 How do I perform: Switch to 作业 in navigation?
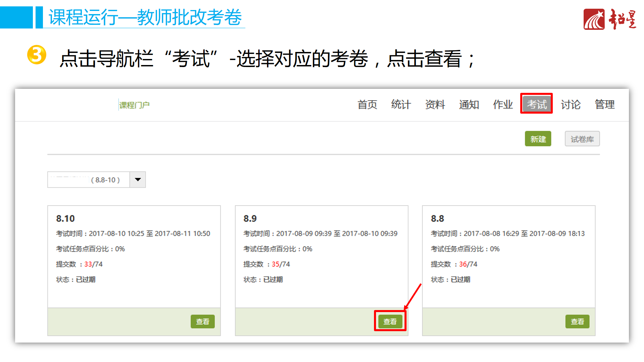[502, 105]
